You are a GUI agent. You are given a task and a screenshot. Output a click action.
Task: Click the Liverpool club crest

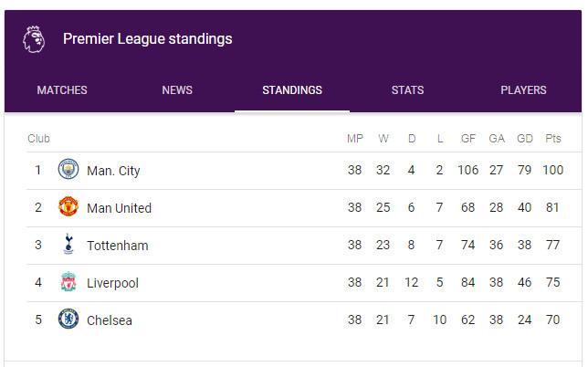coord(68,282)
